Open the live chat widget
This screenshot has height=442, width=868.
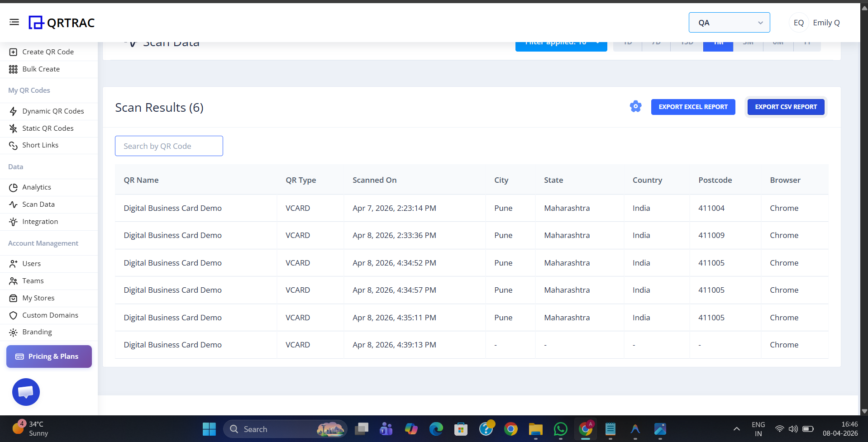26,392
